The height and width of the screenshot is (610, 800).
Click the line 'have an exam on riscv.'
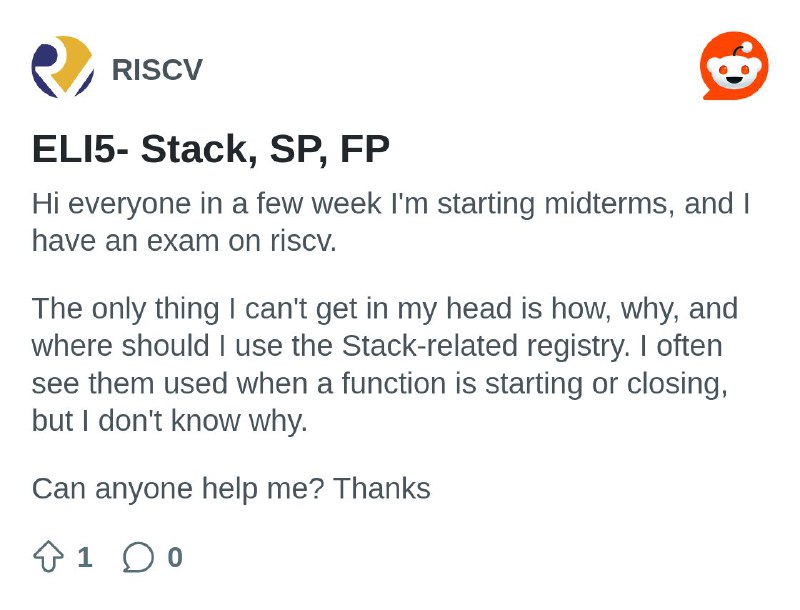[184, 241]
